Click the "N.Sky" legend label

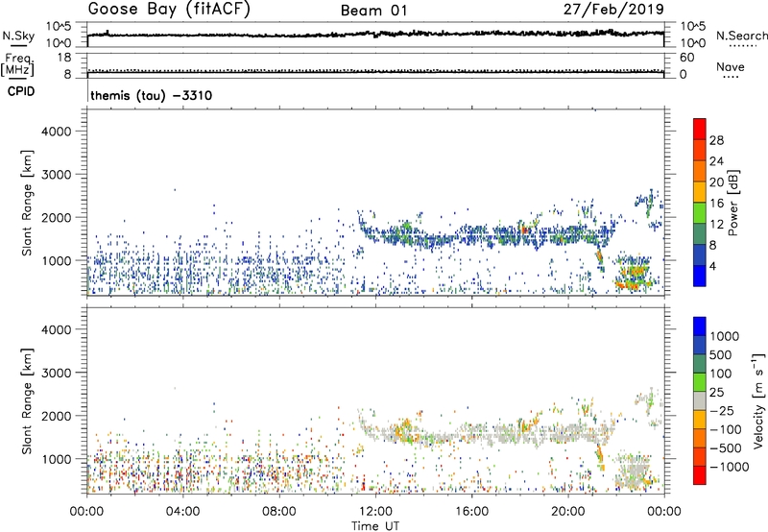pyautogui.click(x=18, y=36)
